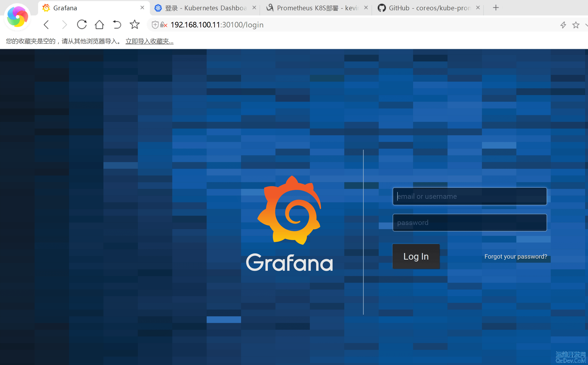Reload the page with refresh icon
Screen dimensions: 588x365
(x=82, y=24)
